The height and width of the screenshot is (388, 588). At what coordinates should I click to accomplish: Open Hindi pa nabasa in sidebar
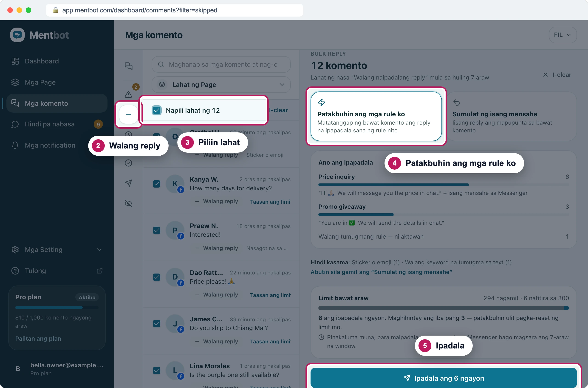pyautogui.click(x=57, y=124)
